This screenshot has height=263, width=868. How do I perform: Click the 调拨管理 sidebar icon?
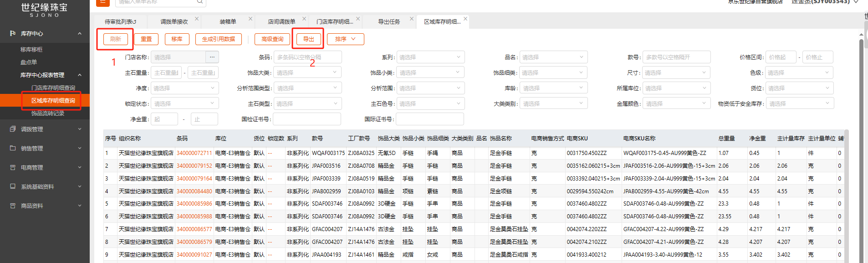pyautogui.click(x=13, y=129)
